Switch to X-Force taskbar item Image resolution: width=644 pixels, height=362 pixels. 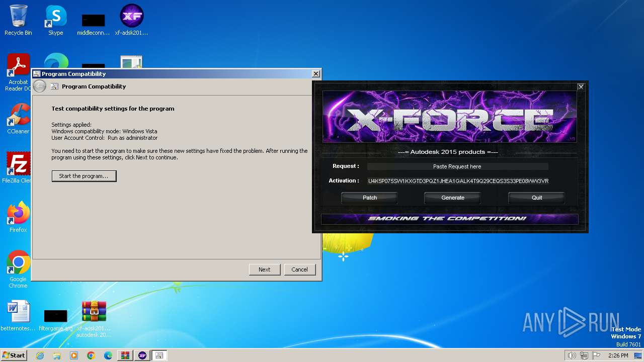[142, 355]
